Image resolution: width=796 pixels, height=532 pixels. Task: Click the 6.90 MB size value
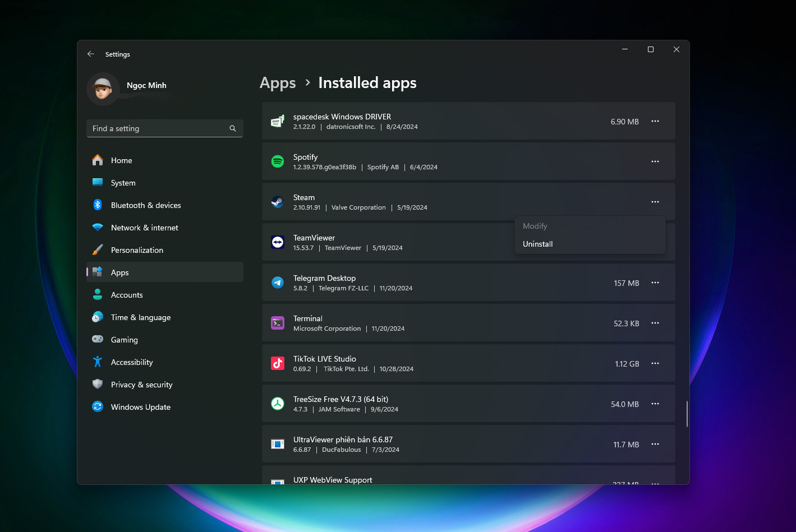[625, 122]
